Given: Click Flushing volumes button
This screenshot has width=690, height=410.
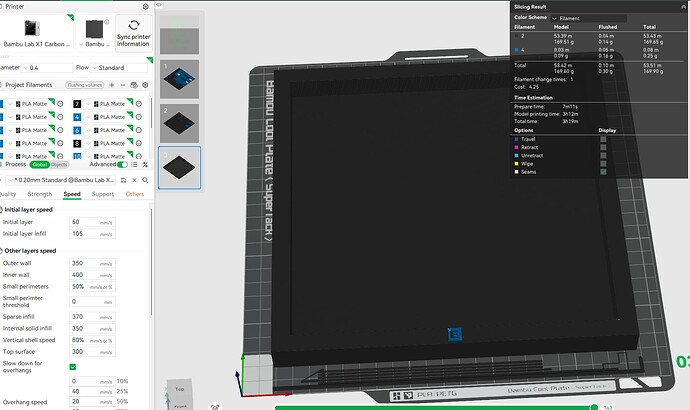Looking at the screenshot, I should 85,85.
